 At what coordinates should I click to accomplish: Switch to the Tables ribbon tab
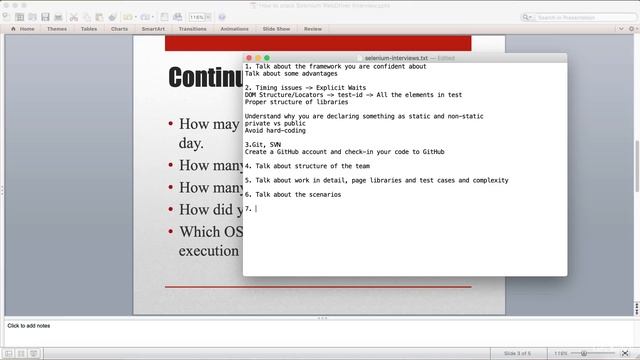pyautogui.click(x=89, y=29)
